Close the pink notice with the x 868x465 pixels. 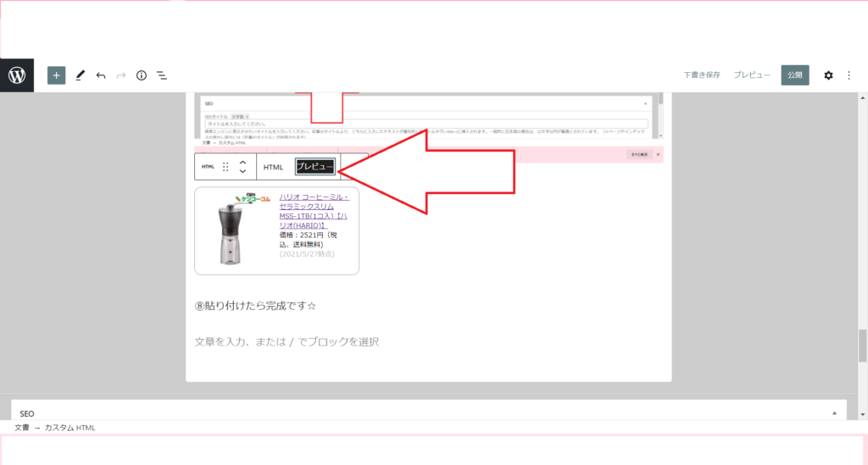[x=658, y=154]
